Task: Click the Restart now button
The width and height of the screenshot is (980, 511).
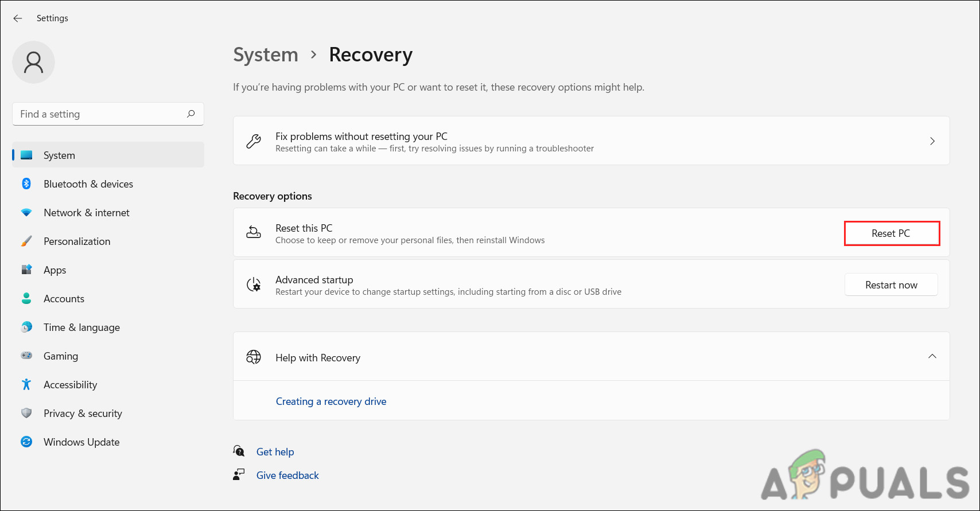Action: [890, 285]
